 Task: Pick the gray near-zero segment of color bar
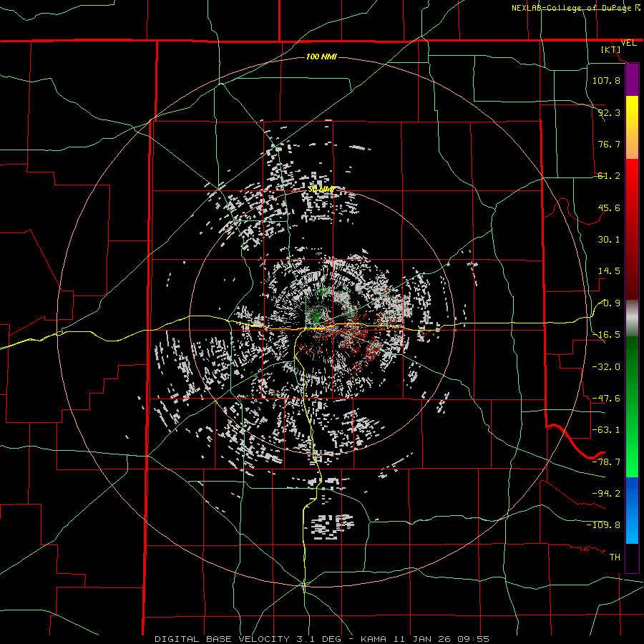632,318
